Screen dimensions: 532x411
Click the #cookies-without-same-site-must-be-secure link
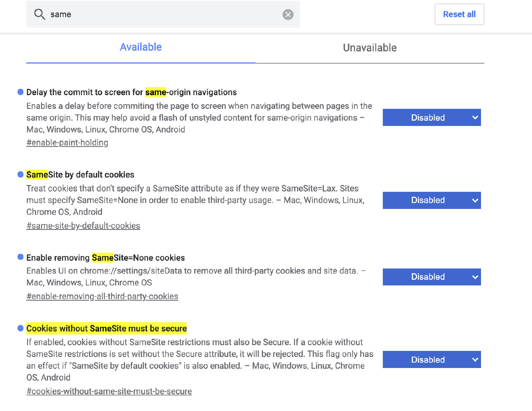coord(109,391)
